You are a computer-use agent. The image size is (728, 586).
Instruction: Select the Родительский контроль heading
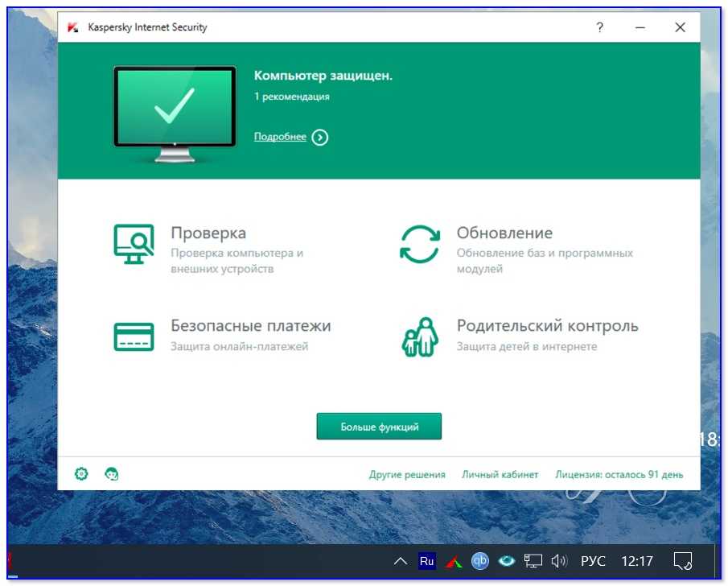point(547,326)
